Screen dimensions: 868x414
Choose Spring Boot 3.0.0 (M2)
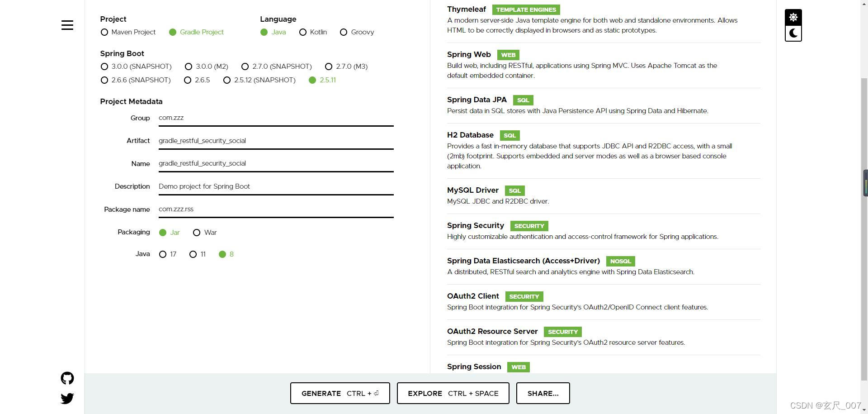[x=207, y=67]
